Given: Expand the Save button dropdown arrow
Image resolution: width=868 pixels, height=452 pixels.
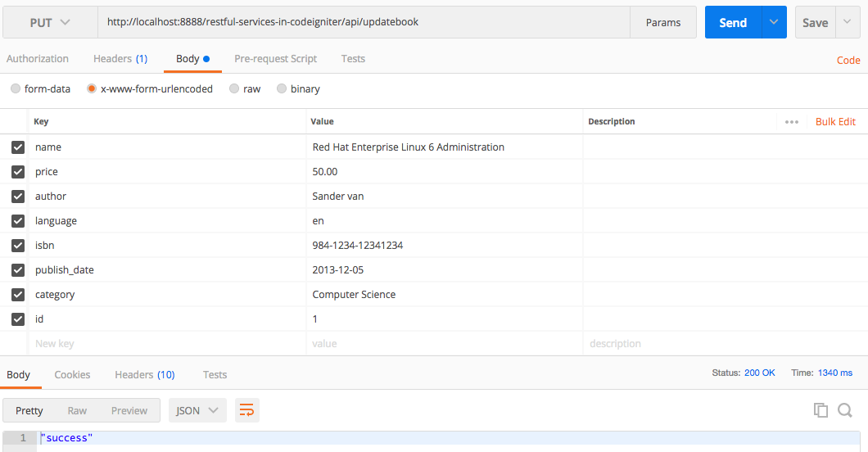Looking at the screenshot, I should point(847,23).
